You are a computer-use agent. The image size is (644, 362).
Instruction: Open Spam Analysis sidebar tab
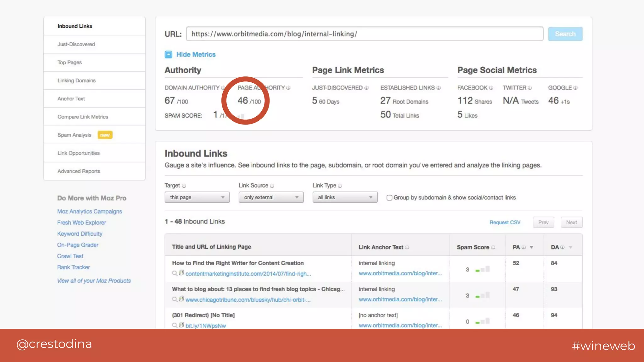(75, 135)
